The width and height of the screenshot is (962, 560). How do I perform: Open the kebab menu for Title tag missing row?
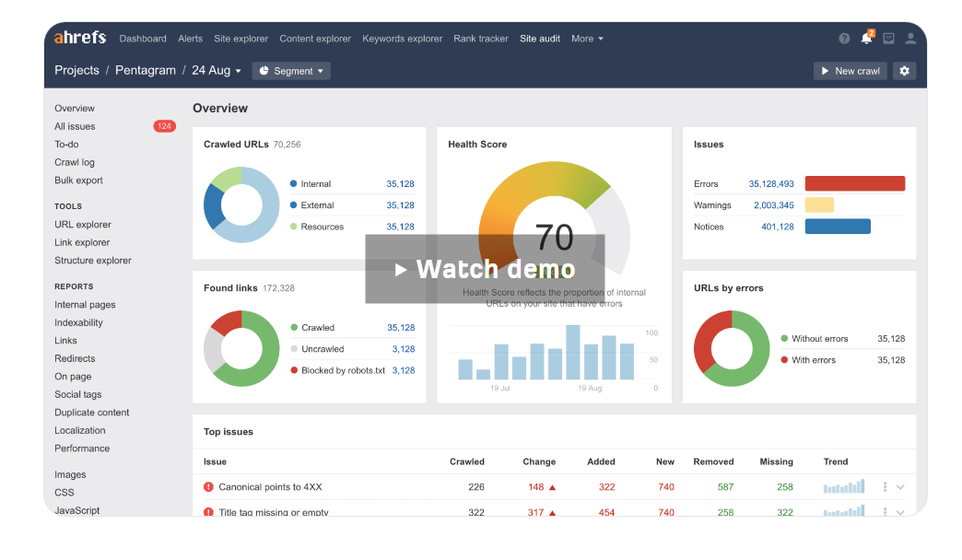coord(885,511)
